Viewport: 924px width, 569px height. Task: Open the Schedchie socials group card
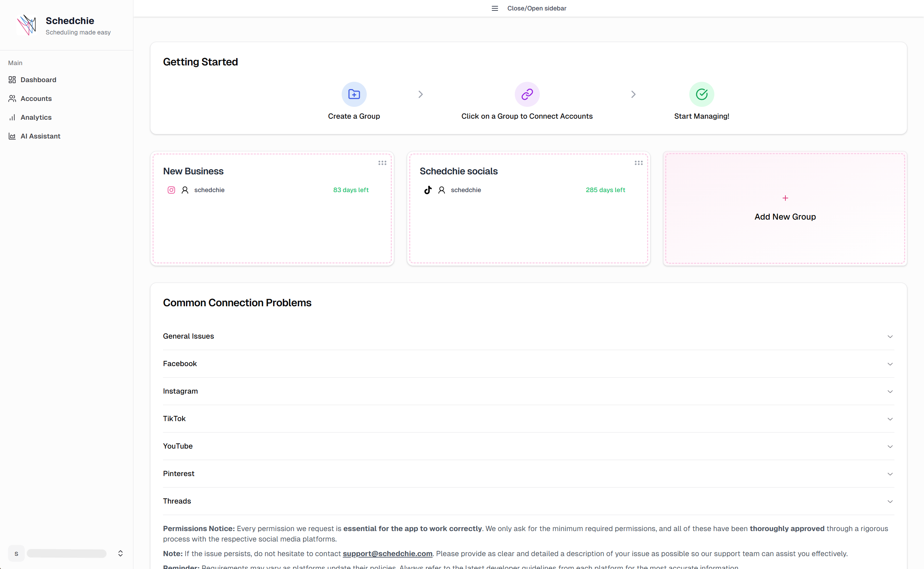pyautogui.click(x=528, y=208)
